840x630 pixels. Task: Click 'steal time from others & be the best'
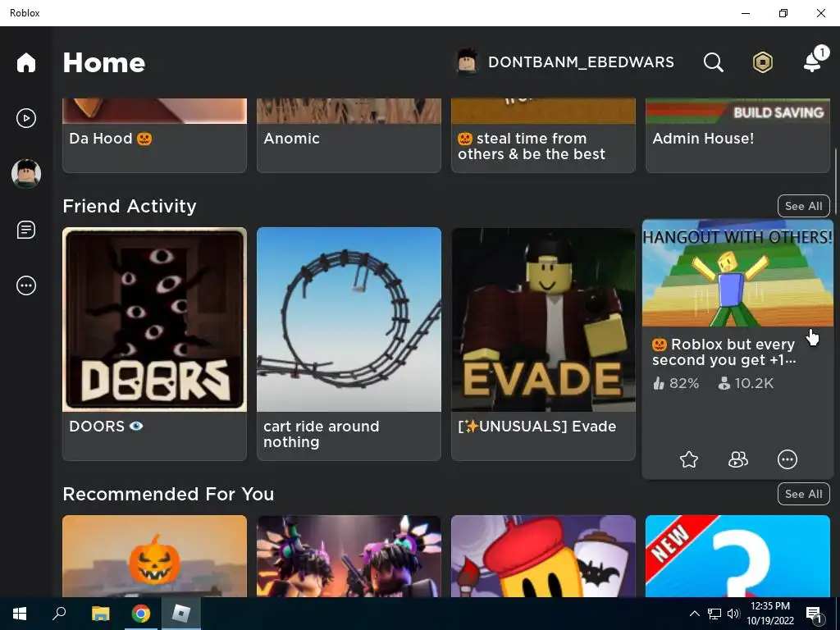[532, 146]
